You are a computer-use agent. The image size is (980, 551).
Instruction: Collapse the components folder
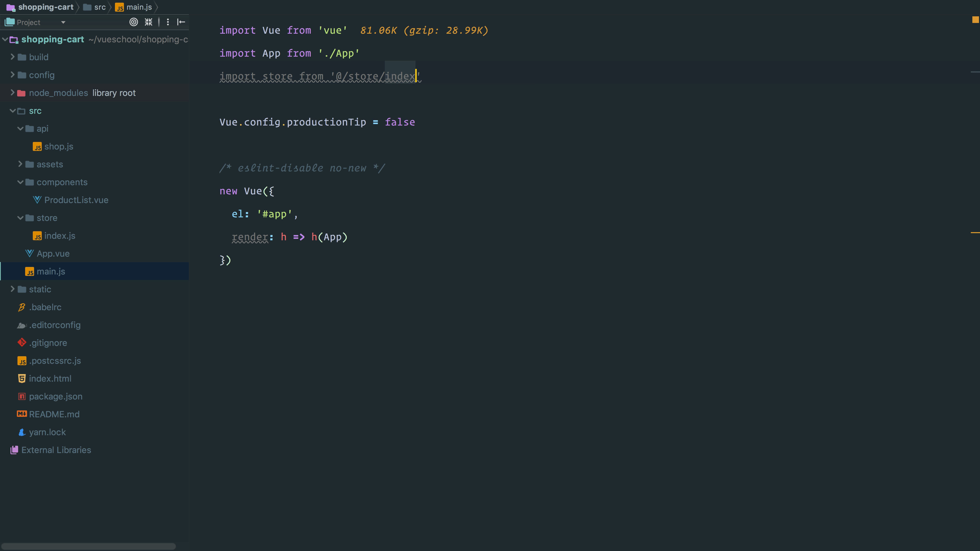coord(20,182)
